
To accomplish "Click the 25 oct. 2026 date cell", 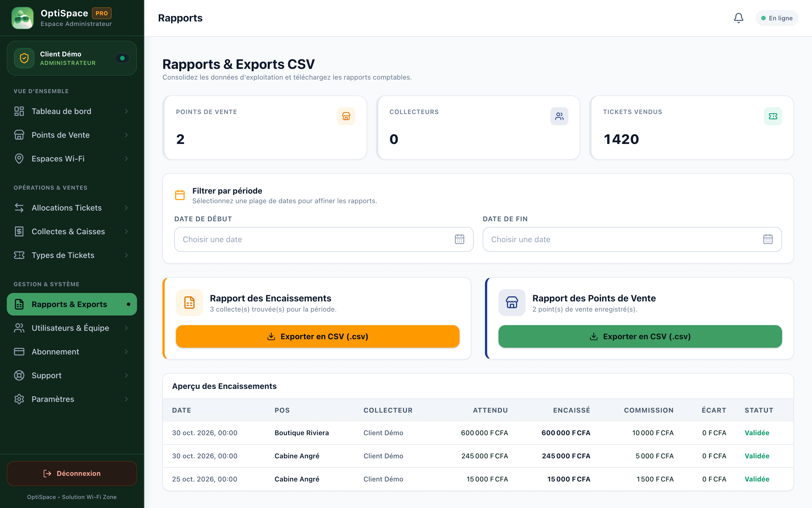I will [205, 479].
